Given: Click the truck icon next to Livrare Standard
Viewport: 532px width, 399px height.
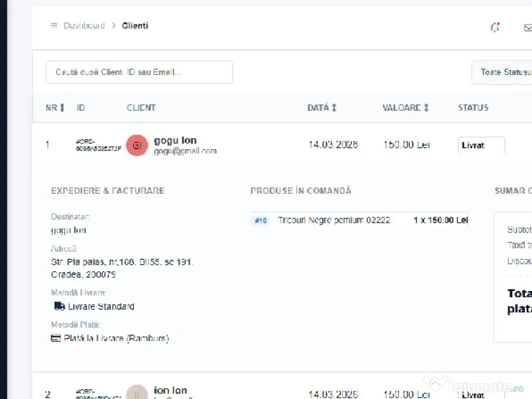Looking at the screenshot, I should (x=59, y=306).
